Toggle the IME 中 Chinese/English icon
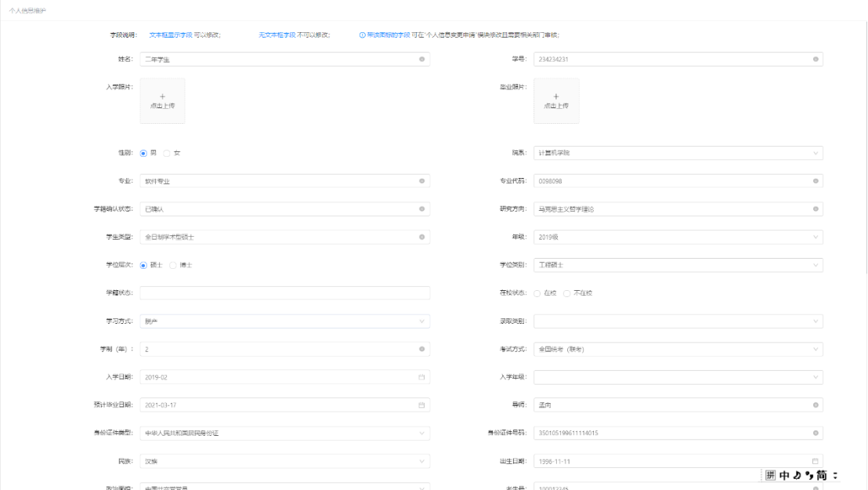The image size is (868, 490). pos(784,475)
